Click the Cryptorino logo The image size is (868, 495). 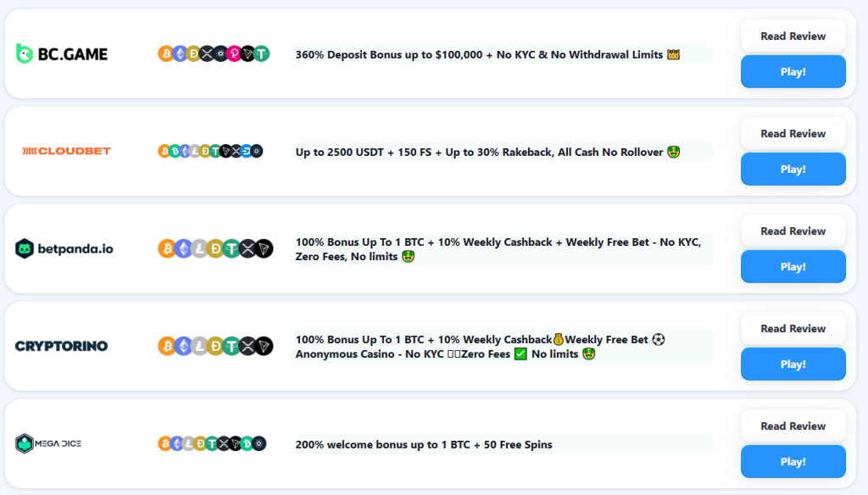pyautogui.click(x=62, y=346)
